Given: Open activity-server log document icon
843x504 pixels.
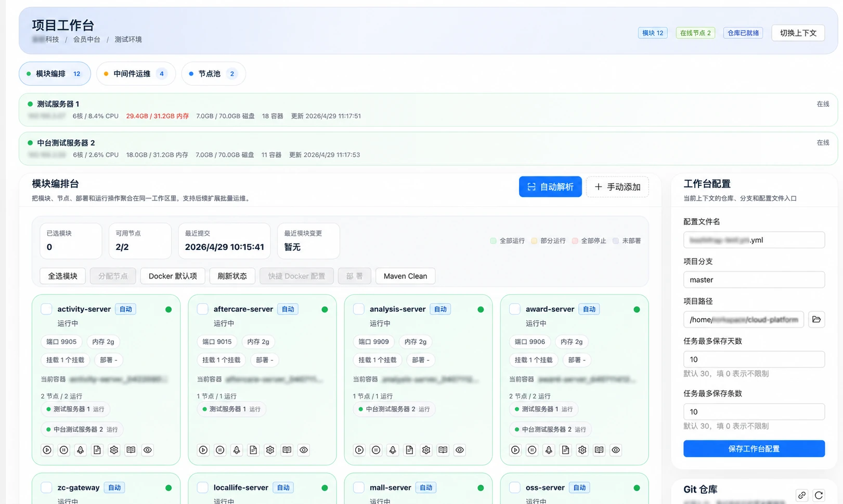Looking at the screenshot, I should 97,450.
